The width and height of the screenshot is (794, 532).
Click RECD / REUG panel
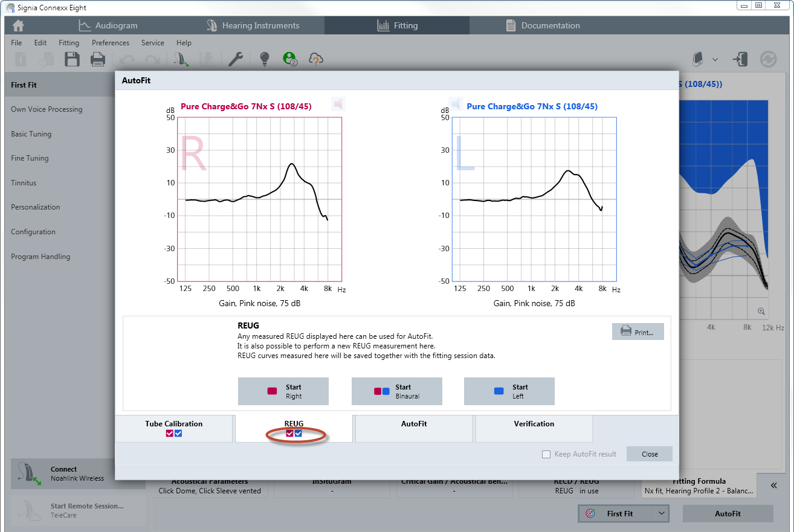click(576, 489)
